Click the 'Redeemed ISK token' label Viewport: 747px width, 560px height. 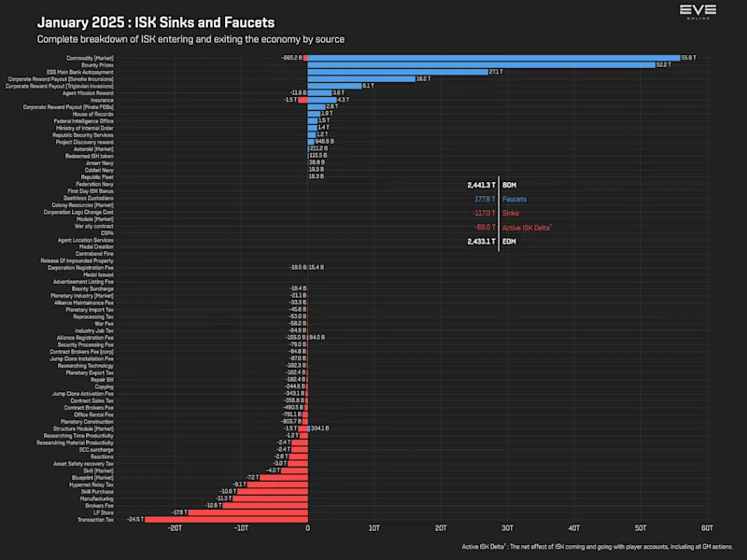(x=90, y=156)
